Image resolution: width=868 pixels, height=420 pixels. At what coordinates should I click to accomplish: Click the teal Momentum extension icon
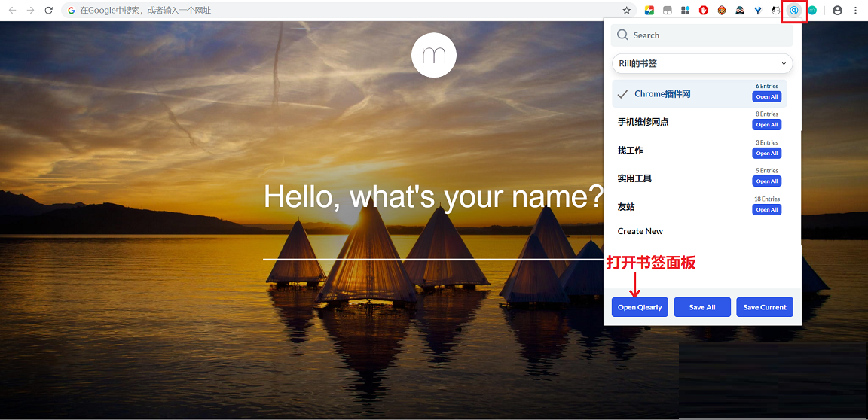(812, 11)
